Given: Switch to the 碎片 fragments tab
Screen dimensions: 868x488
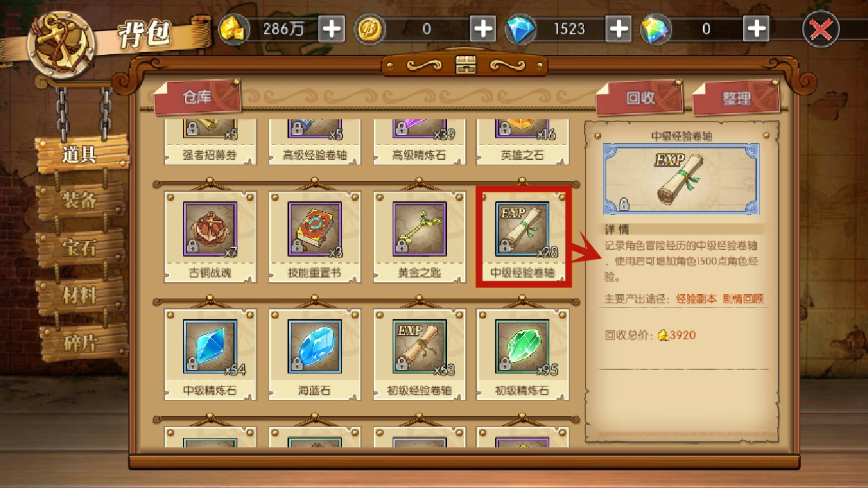Looking at the screenshot, I should (x=81, y=342).
